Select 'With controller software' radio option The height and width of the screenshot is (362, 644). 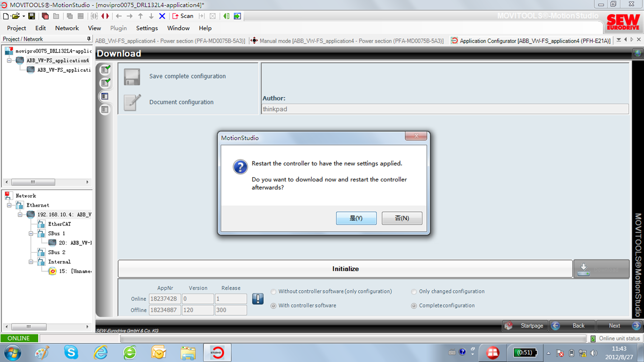(x=273, y=306)
